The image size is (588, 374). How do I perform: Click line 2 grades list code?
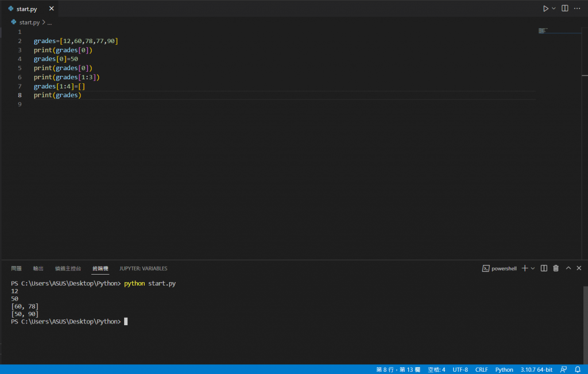pos(76,41)
